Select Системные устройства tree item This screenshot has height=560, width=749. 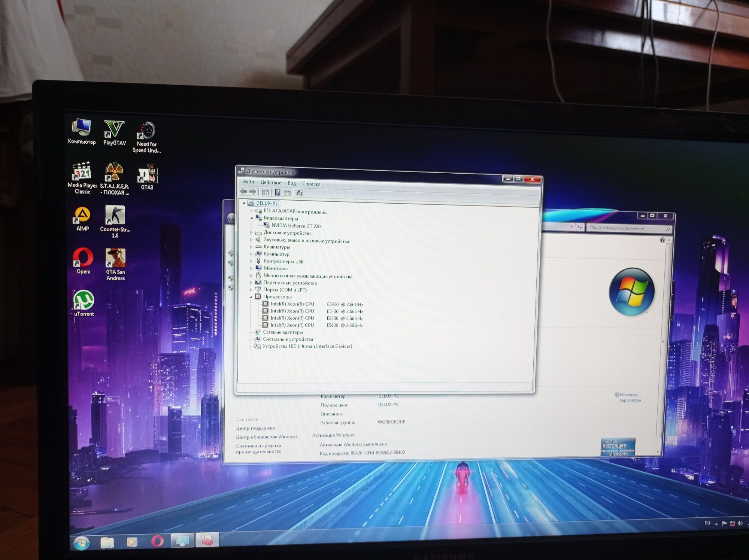pos(288,339)
